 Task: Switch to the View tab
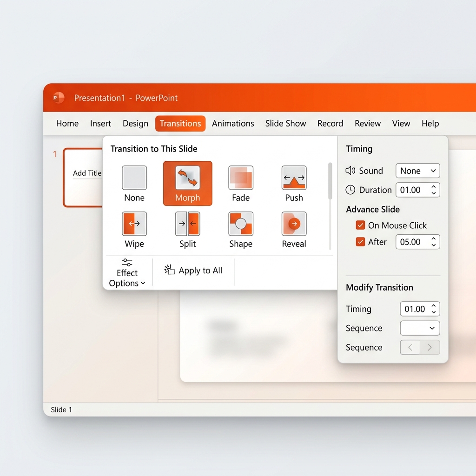(x=401, y=124)
